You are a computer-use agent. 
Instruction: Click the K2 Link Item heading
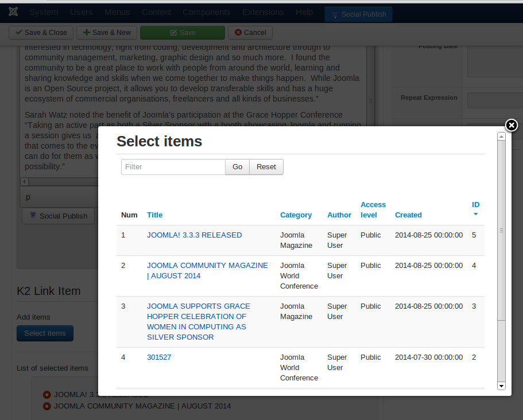[49, 291]
